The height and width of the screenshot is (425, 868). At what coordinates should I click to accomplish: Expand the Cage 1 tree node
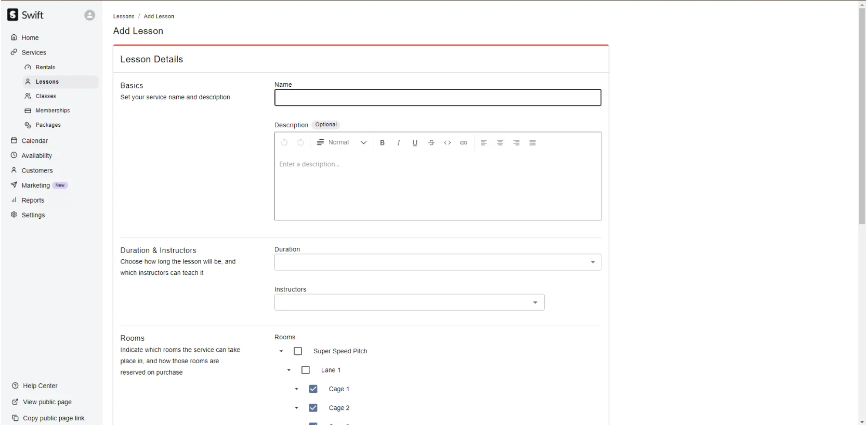point(297,389)
